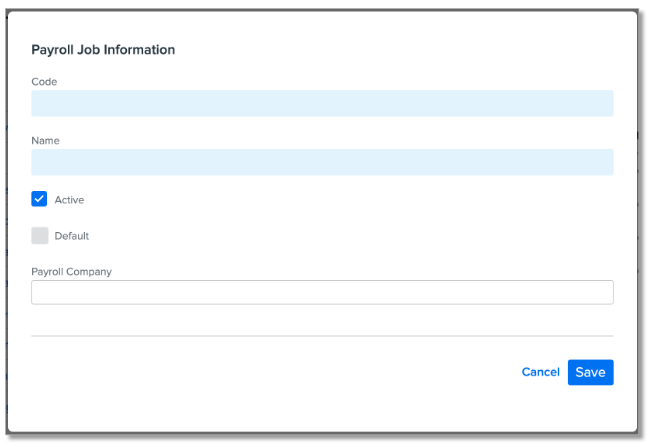Click the "Name" field label
Image resolution: width=651 pixels, height=447 pixels.
(46, 141)
